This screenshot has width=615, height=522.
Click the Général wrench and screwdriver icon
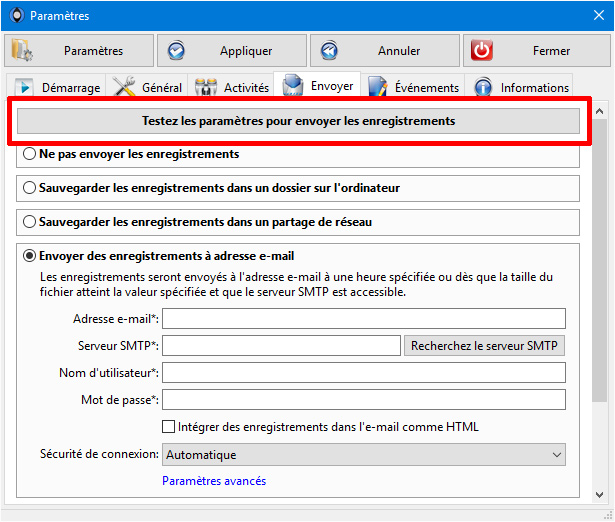[x=124, y=86]
